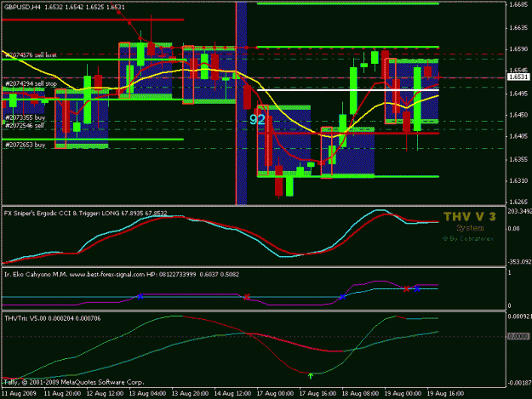
Task: Click the red X marker near 19 Aug 00:00
Action: pos(406,288)
